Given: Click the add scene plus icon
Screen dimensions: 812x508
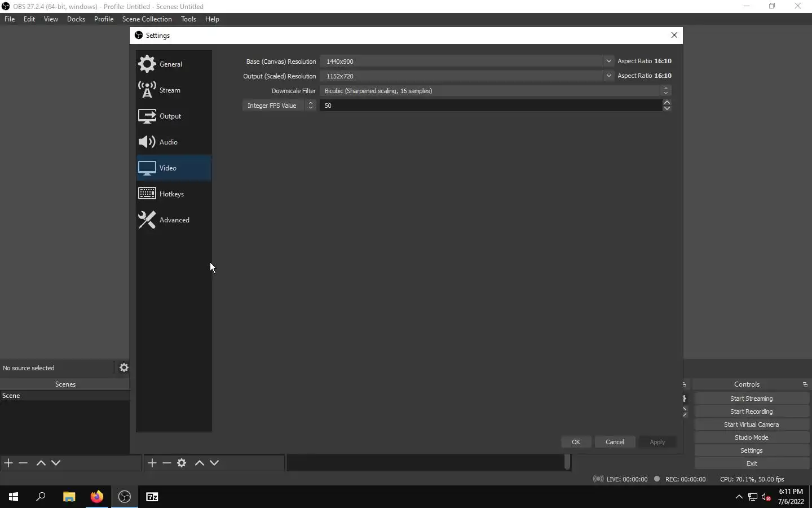Looking at the screenshot, I should click(8, 463).
